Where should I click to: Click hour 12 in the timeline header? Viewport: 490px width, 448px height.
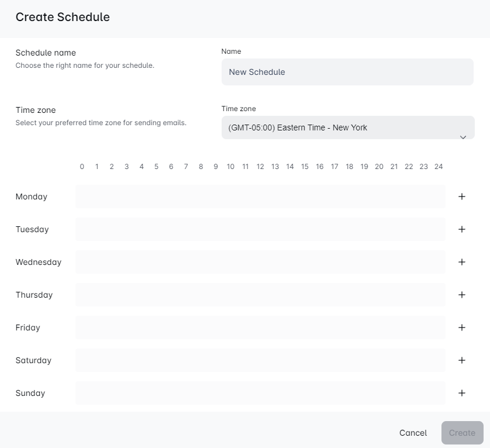[x=260, y=167]
